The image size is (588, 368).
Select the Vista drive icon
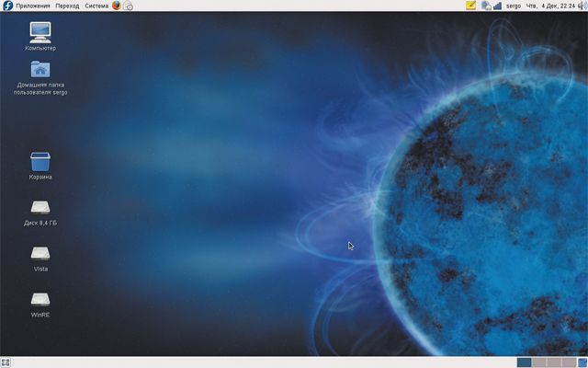coord(40,254)
